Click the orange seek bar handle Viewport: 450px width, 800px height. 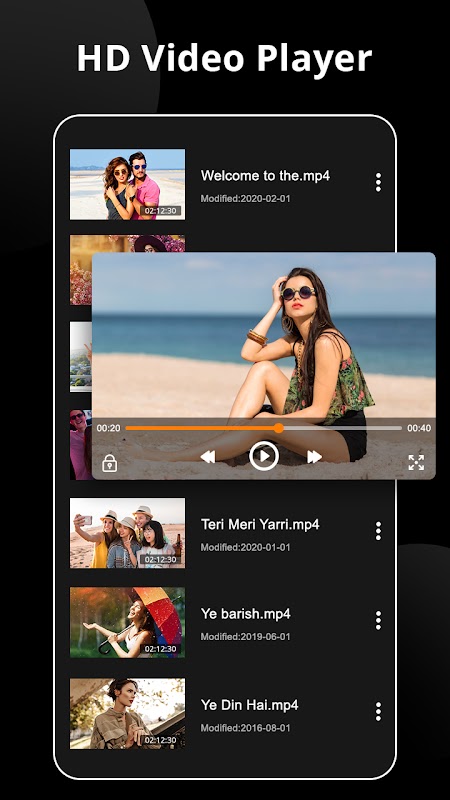(x=278, y=428)
